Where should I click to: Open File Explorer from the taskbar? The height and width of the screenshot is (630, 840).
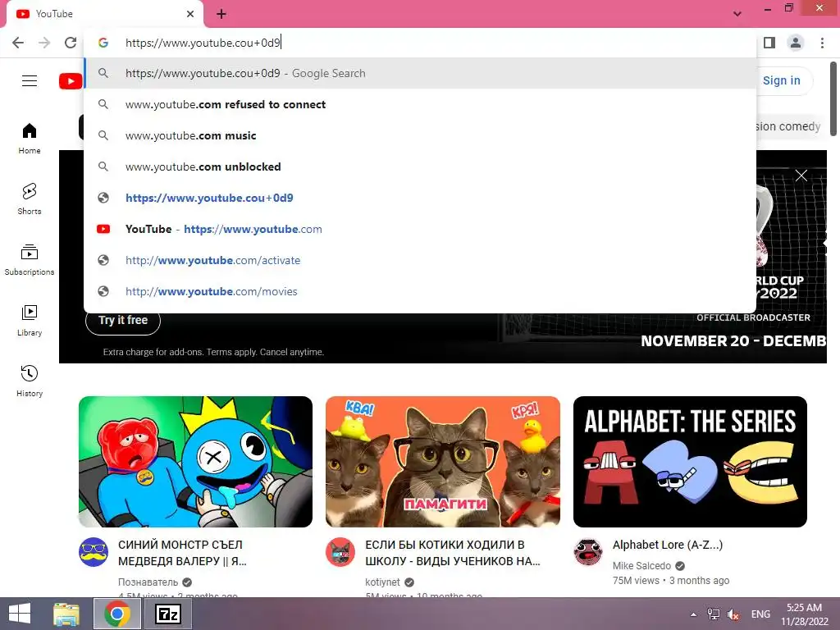[x=66, y=614]
